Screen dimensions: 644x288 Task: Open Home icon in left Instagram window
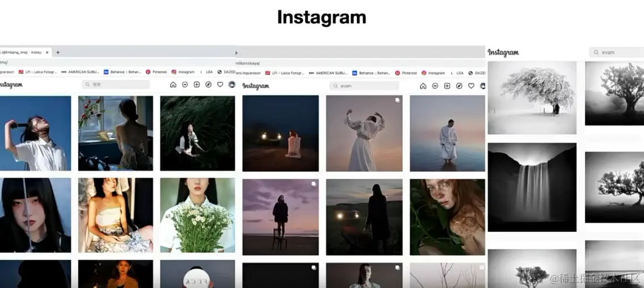pos(173,84)
